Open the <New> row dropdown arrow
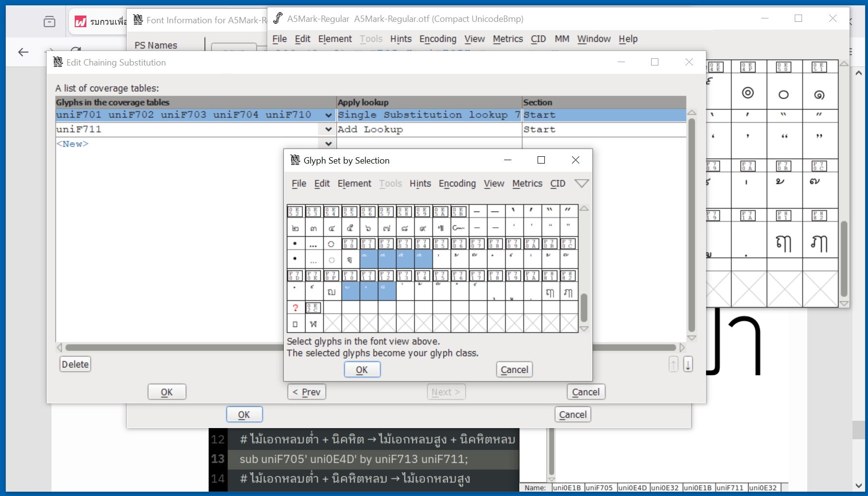The height and width of the screenshot is (496, 868). point(328,144)
